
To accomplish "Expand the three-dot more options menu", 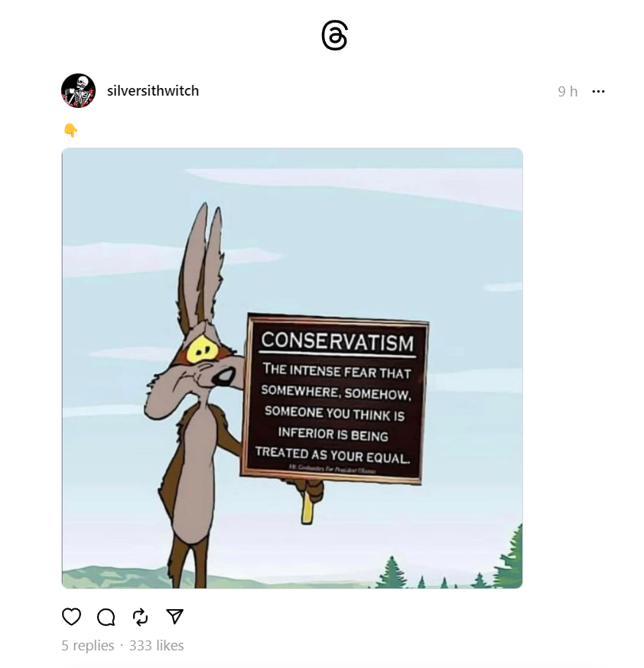I will 598,91.
